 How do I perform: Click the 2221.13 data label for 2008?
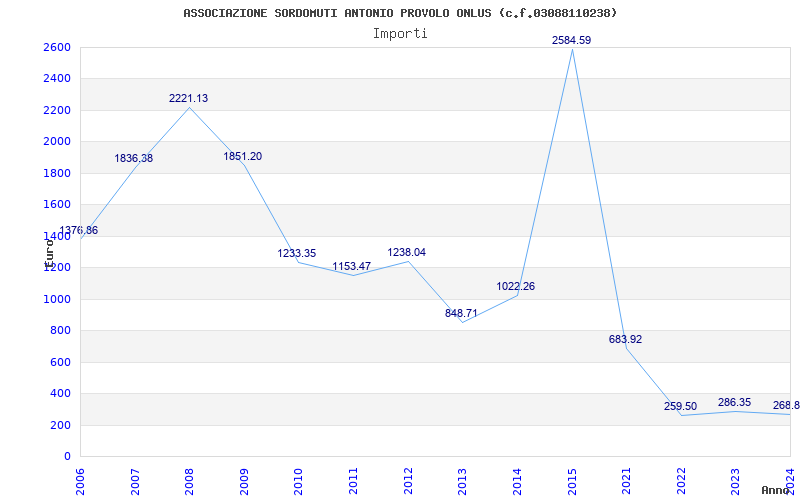pyautogui.click(x=188, y=98)
